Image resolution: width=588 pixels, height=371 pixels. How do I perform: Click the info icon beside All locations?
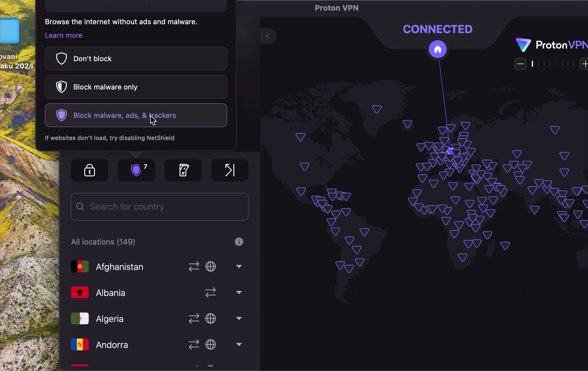tap(239, 242)
